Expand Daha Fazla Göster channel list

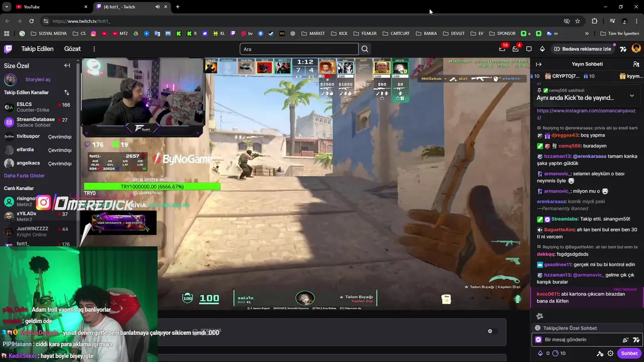click(24, 175)
